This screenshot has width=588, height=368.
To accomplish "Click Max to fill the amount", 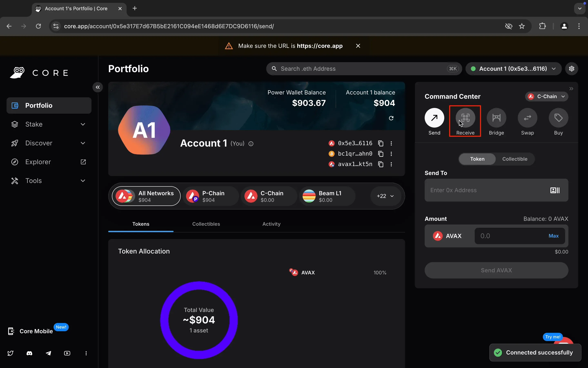I will [553, 236].
